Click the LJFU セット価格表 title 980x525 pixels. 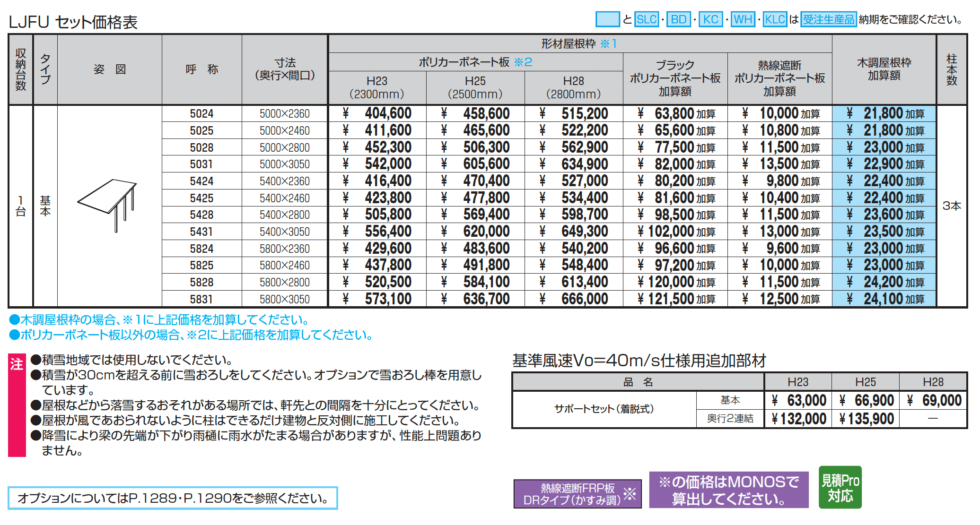[73, 22]
